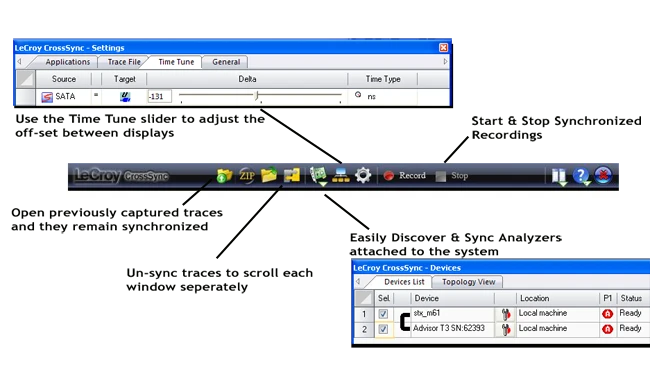The height and width of the screenshot is (367, 650).
Task: Open the General settings tab
Action: (226, 62)
